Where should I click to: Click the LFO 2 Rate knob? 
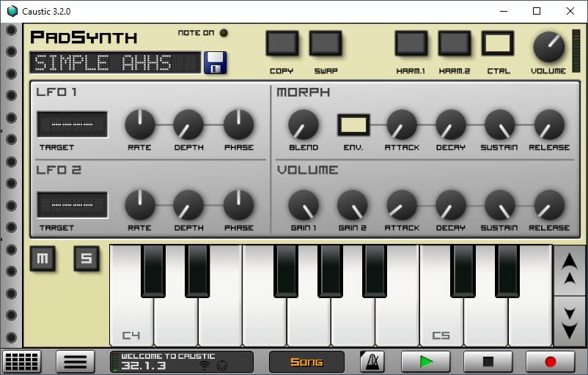tap(140, 205)
